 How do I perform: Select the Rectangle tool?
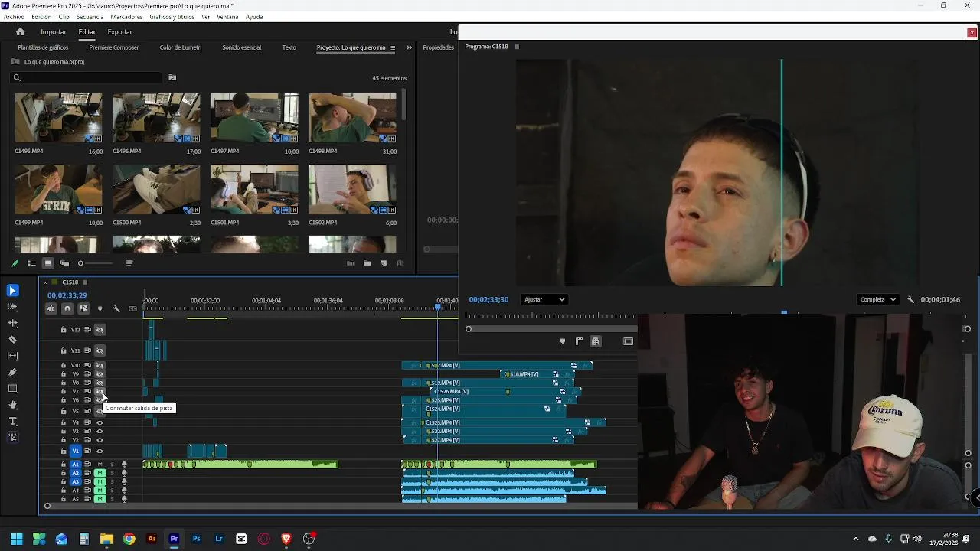pos(12,389)
